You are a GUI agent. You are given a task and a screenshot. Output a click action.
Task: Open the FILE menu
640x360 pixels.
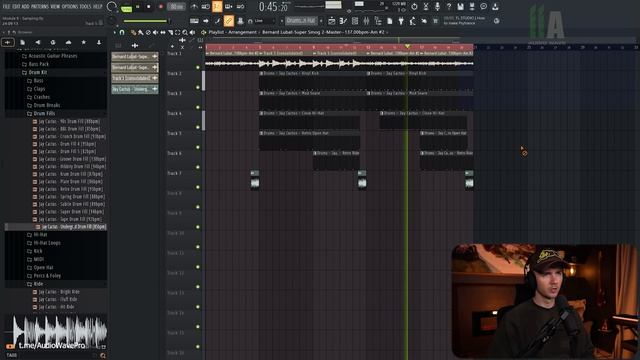(7, 7)
